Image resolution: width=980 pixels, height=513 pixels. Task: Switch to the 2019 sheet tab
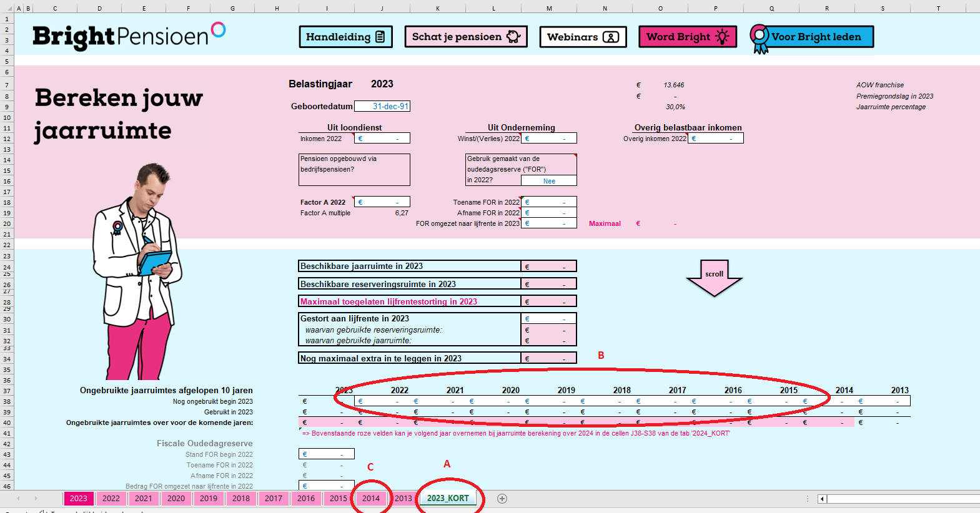coord(209,498)
